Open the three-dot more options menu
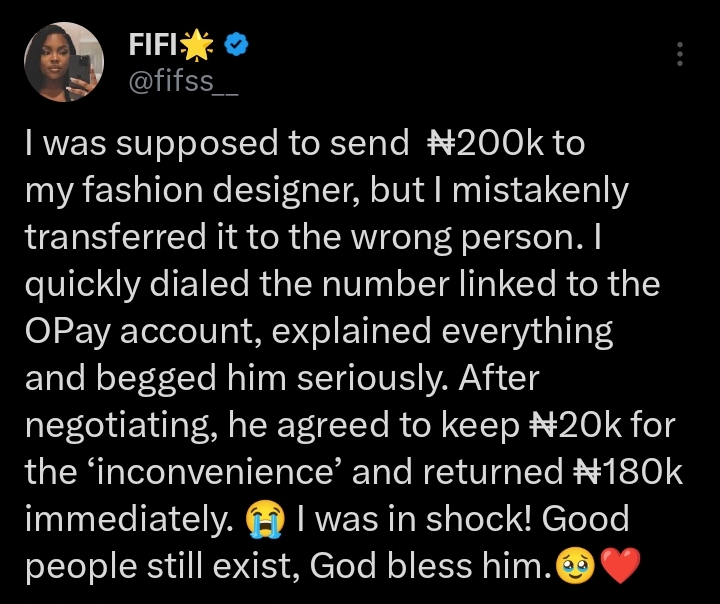Screen dimensions: 720x604 click(x=680, y=54)
